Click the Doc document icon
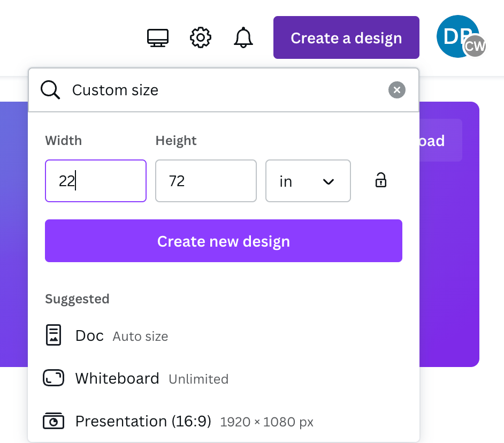This screenshot has width=504, height=443. (53, 335)
